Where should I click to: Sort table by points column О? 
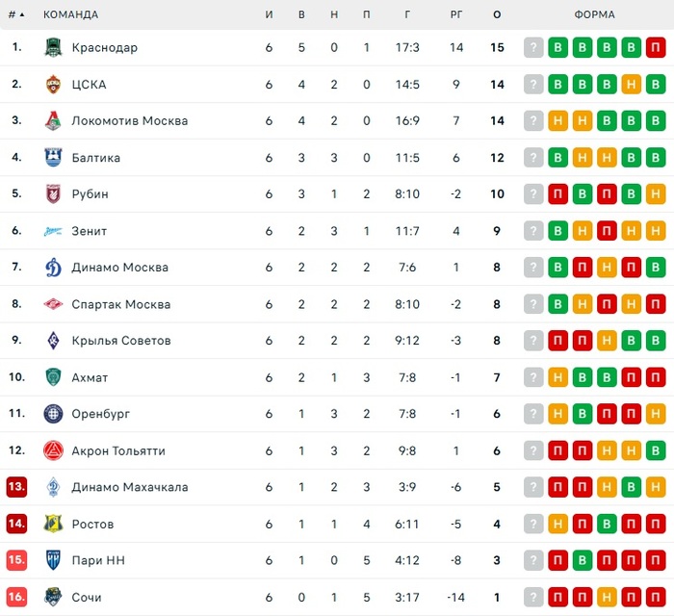(497, 15)
